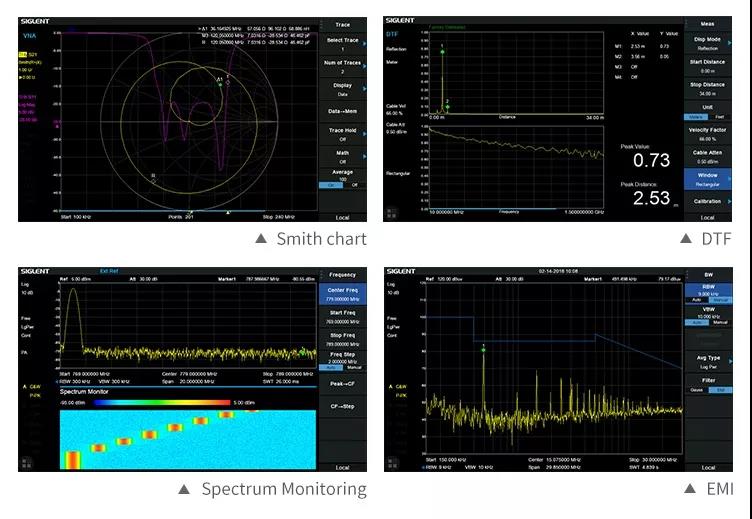Expand the Avg Type Log Pwr option

707,361
